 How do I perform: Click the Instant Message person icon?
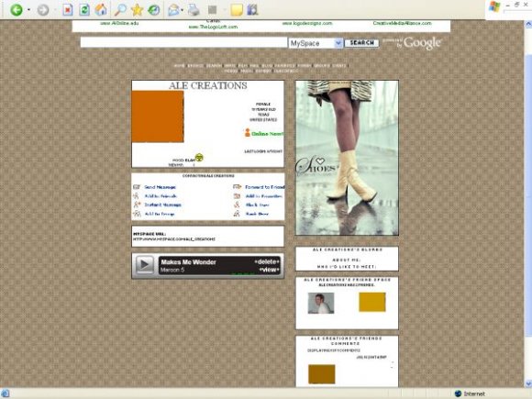coord(137,205)
